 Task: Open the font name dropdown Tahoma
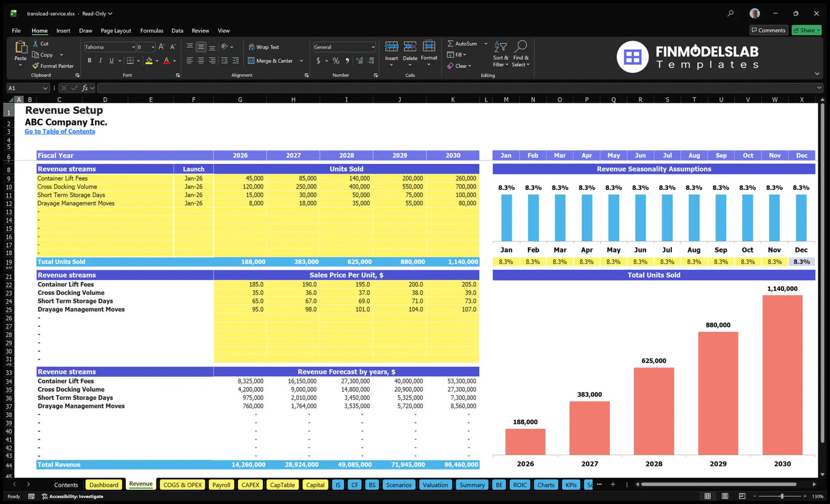pyautogui.click(x=132, y=47)
